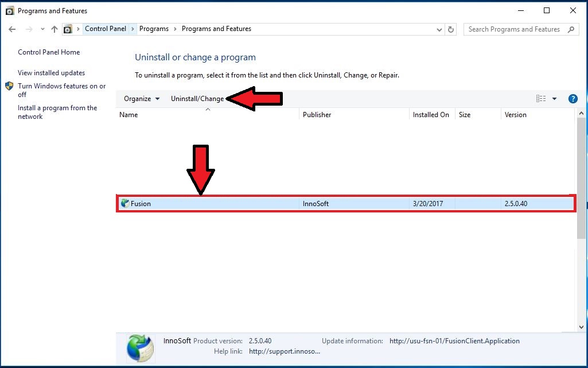Click the Fusion globe icon in list
The width and height of the screenshot is (588, 368).
pos(125,203)
